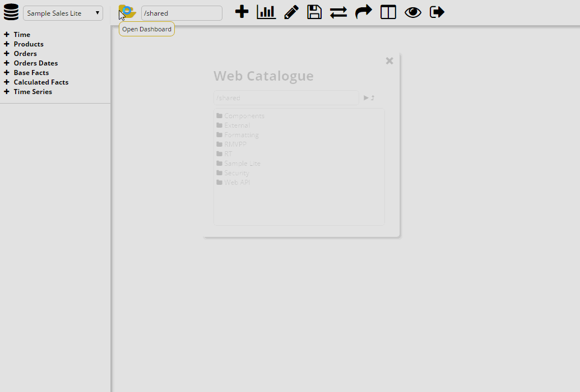This screenshot has height=392, width=580.
Task: Select the Products tree label
Action: pyautogui.click(x=29, y=44)
